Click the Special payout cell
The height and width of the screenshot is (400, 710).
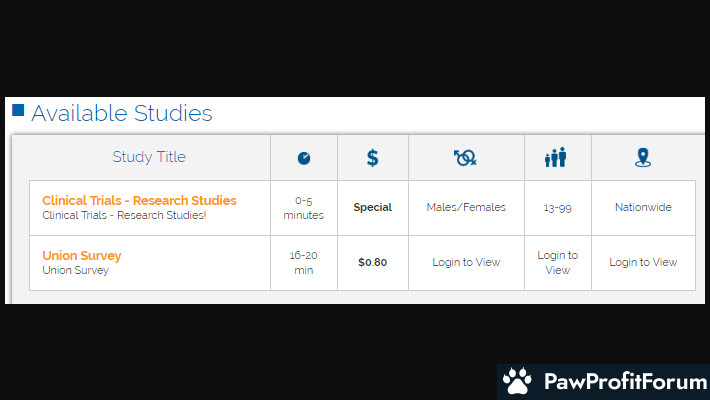[x=373, y=208]
